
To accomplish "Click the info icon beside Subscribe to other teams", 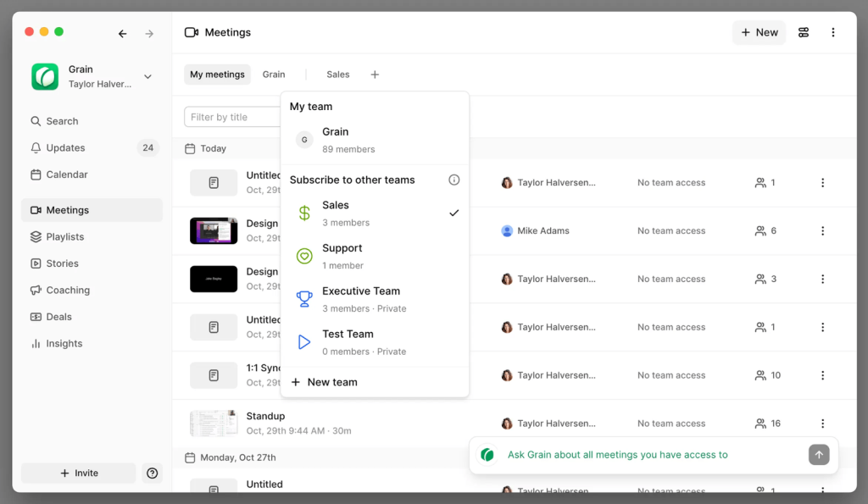I will (454, 180).
